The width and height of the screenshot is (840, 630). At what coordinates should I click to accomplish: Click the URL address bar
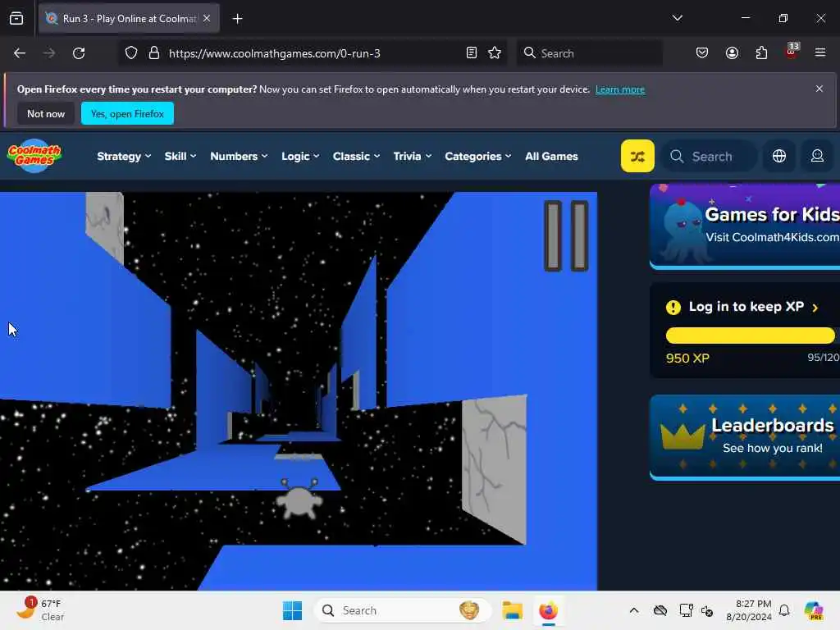[x=313, y=53]
